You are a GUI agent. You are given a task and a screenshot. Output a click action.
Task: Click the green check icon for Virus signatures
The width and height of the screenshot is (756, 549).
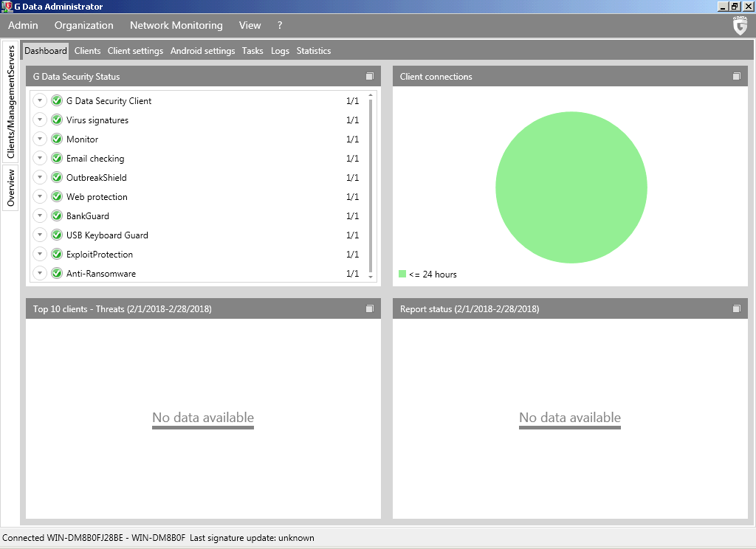click(57, 120)
